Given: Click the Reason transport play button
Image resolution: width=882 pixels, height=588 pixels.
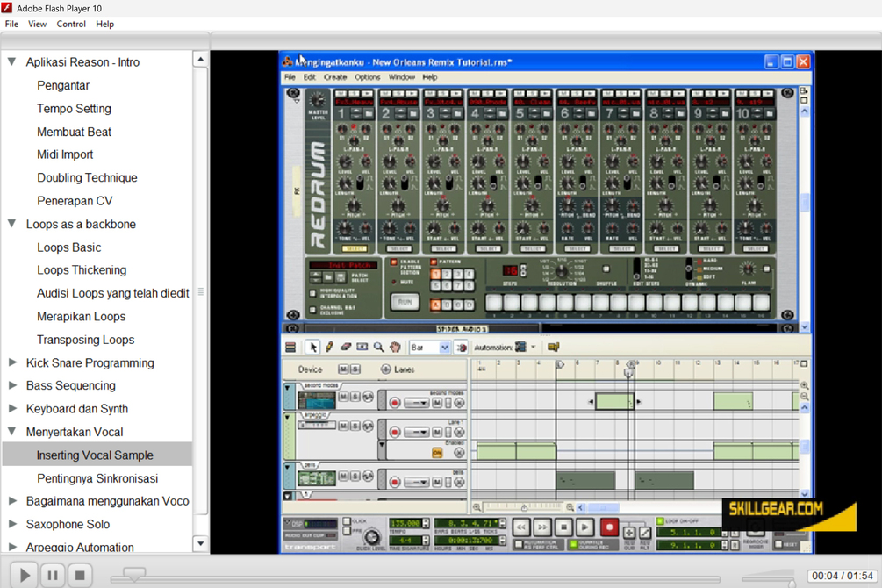Looking at the screenshot, I should (585, 527).
